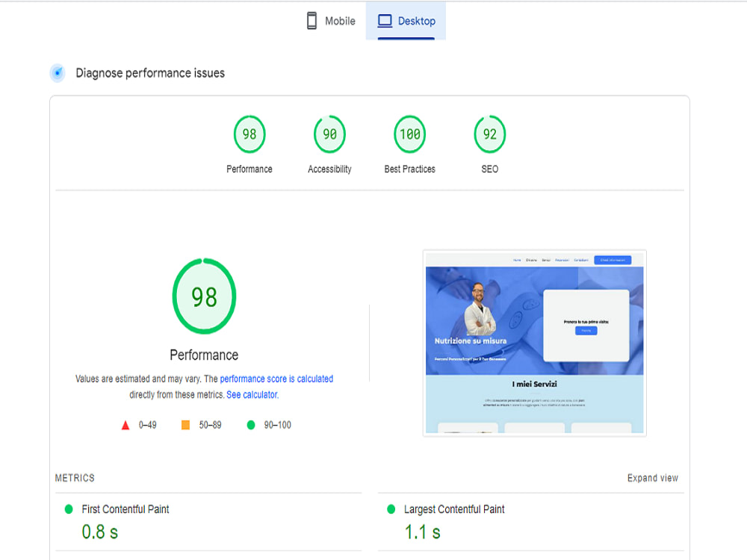Select the Accessibility score gauge showing 90
Image resolution: width=747 pixels, height=560 pixels.
(x=329, y=134)
